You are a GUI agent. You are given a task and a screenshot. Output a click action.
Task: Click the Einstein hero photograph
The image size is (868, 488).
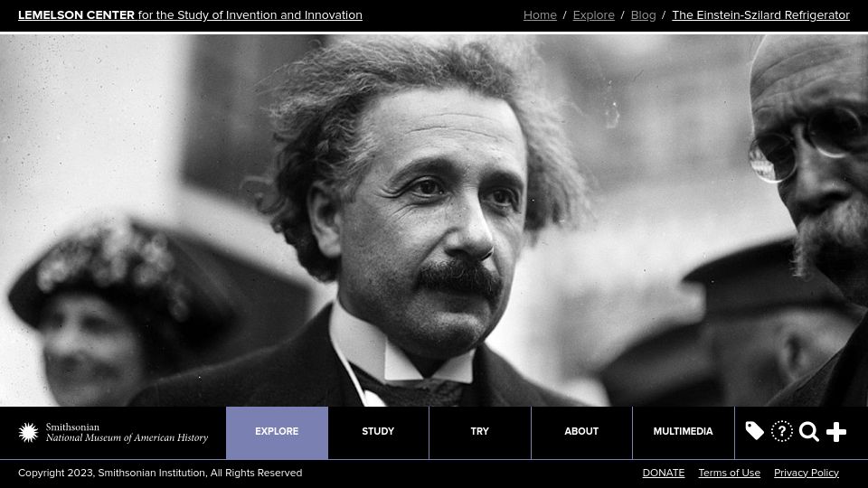[x=434, y=221]
